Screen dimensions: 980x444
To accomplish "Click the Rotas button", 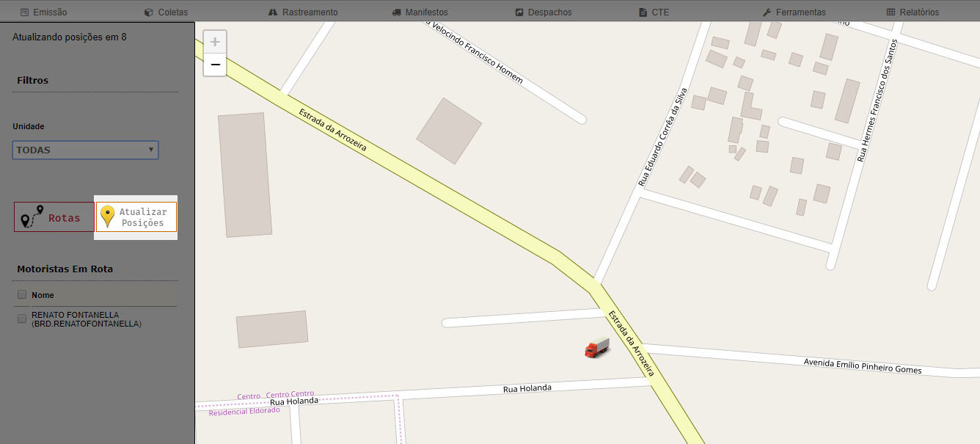I will (54, 217).
